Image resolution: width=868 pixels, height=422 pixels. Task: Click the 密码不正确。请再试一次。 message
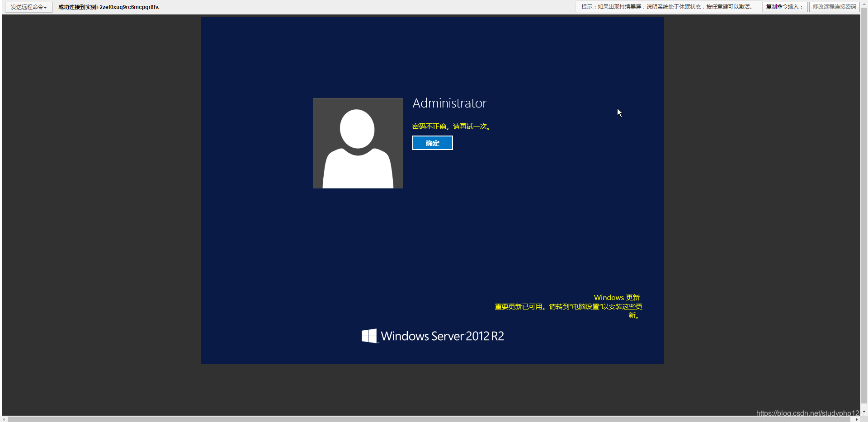[x=452, y=127]
